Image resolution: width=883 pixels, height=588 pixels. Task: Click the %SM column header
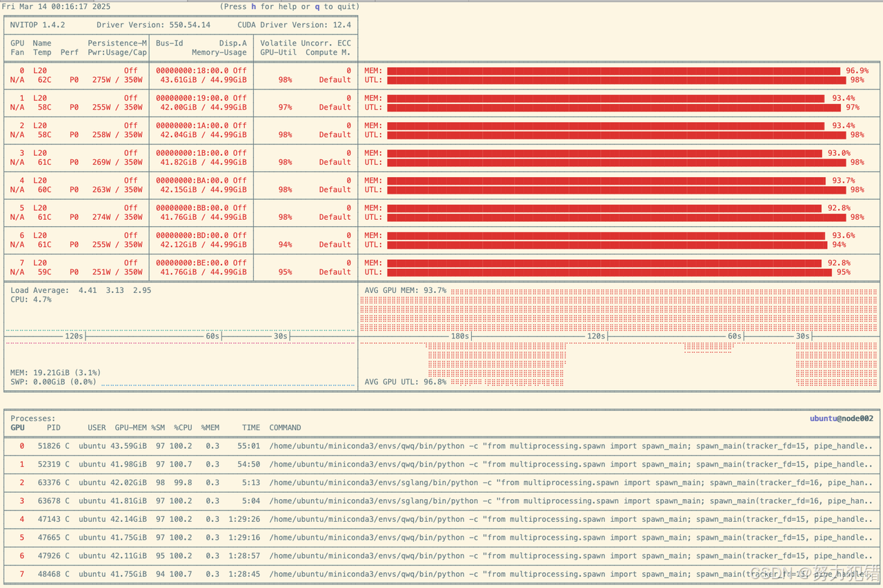[x=159, y=427]
